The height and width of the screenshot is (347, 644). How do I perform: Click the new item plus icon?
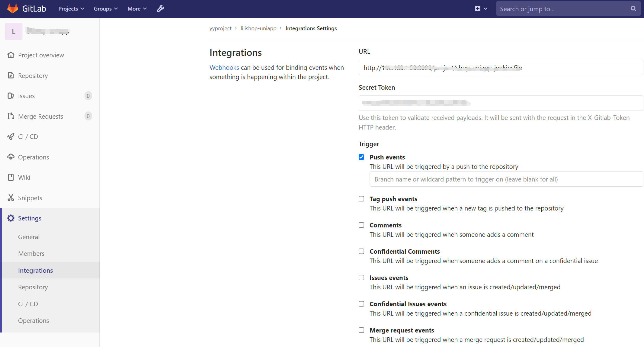pyautogui.click(x=477, y=9)
